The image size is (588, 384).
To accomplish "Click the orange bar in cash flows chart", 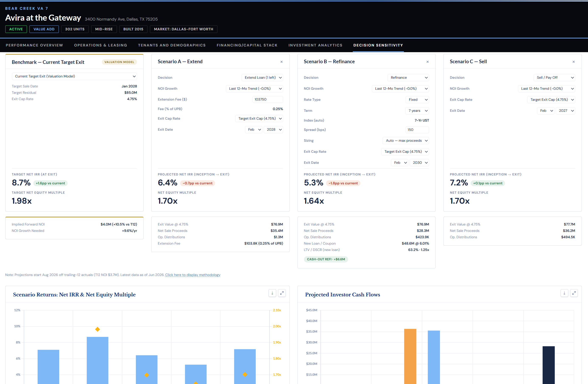I will click(410, 356).
